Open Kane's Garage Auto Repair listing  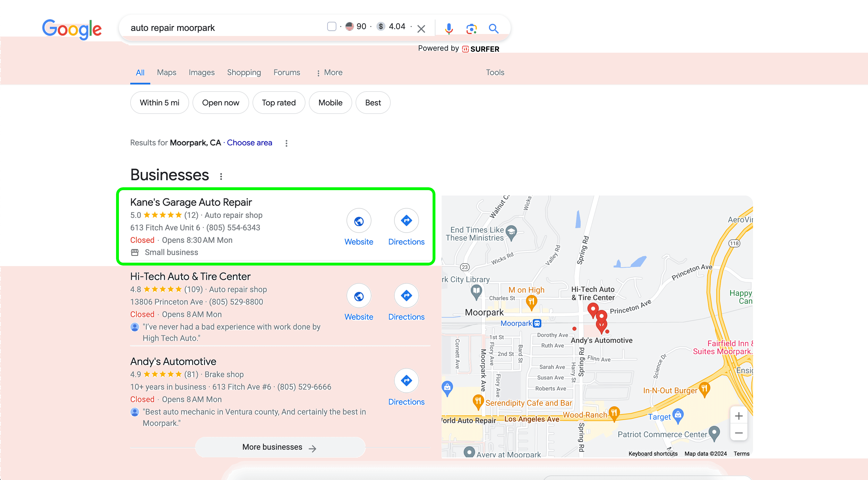point(191,202)
